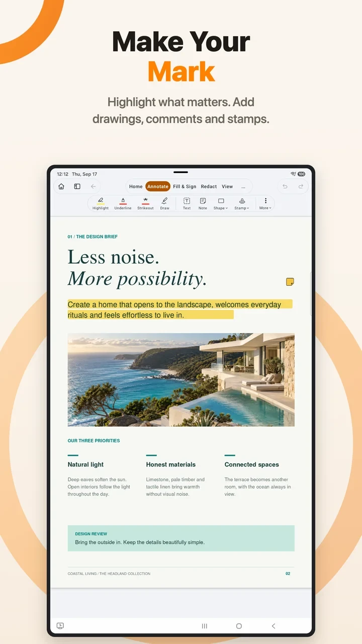Screen dimensions: 362x644
Task: Select the Annotate tab
Action: point(158,187)
